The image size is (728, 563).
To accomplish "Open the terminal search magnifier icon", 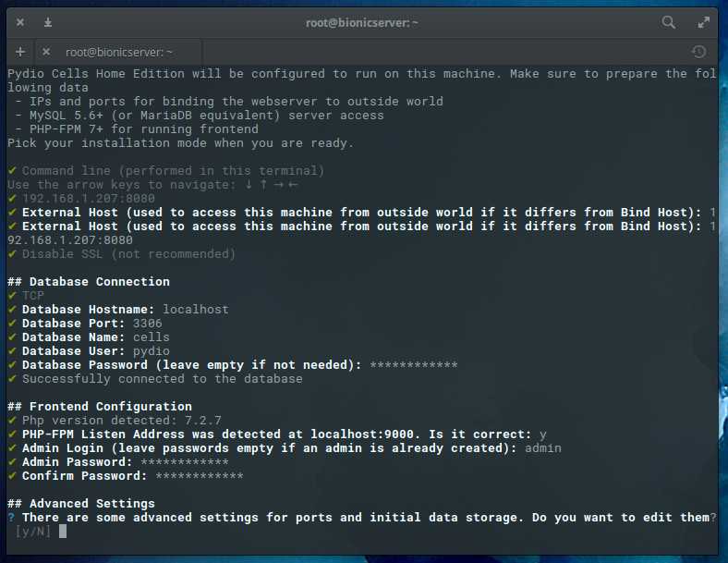I will [x=669, y=22].
